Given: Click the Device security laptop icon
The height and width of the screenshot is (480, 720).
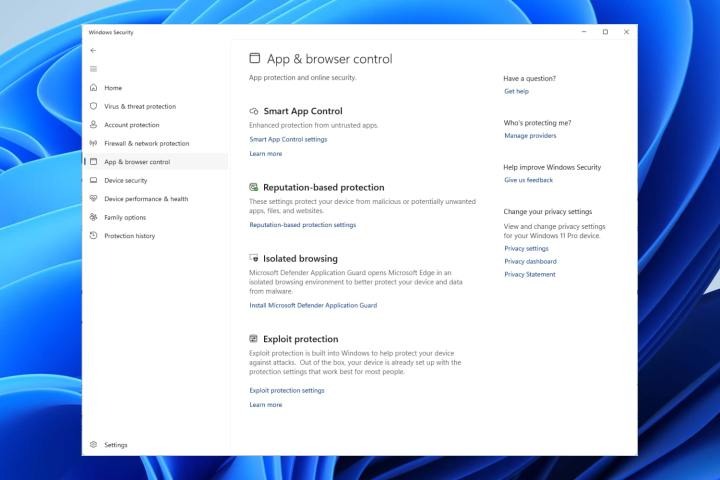Looking at the screenshot, I should coord(93,180).
